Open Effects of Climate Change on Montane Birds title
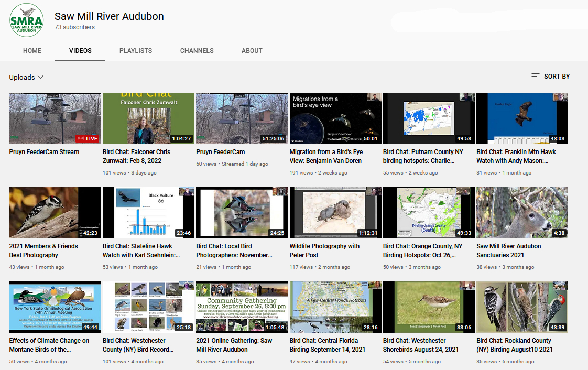 (x=49, y=345)
